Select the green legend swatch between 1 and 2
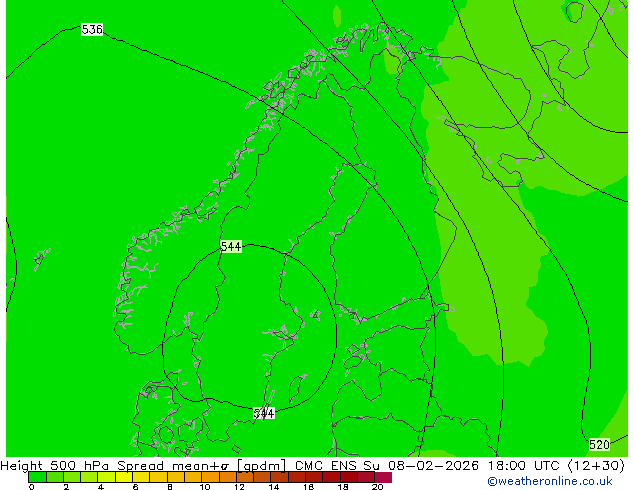Screen dimensions: 634x490 [x=55, y=477]
